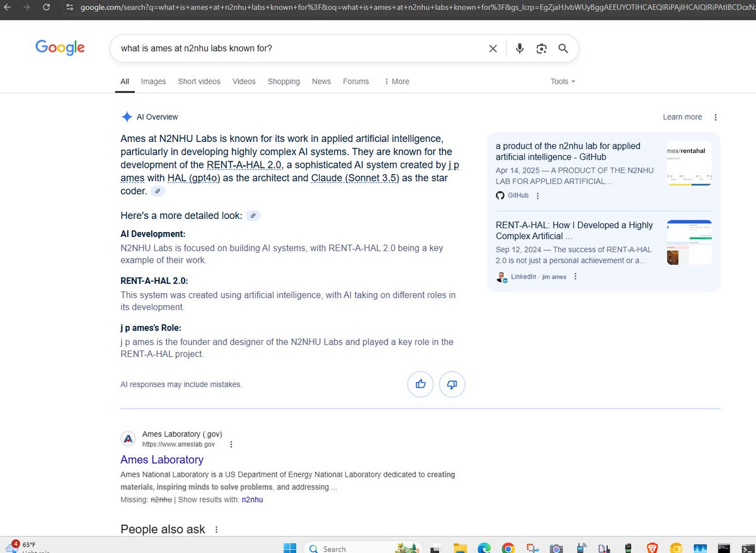756x553 pixels.
Task: Open site information icon in address bar
Action: click(69, 8)
